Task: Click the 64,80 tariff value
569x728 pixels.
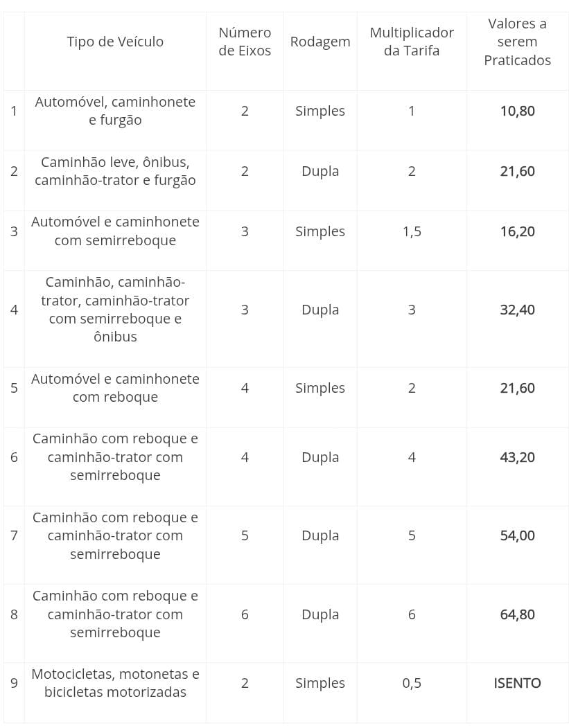Action: [517, 614]
